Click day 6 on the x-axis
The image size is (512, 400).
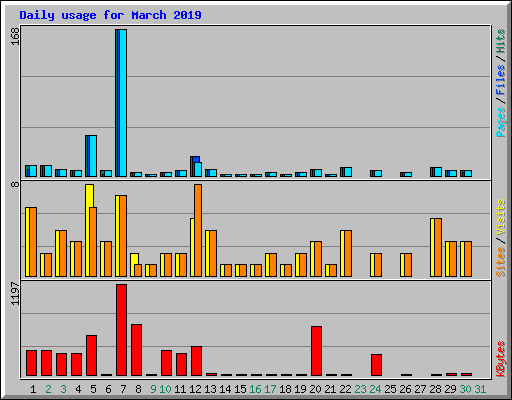pos(108,389)
